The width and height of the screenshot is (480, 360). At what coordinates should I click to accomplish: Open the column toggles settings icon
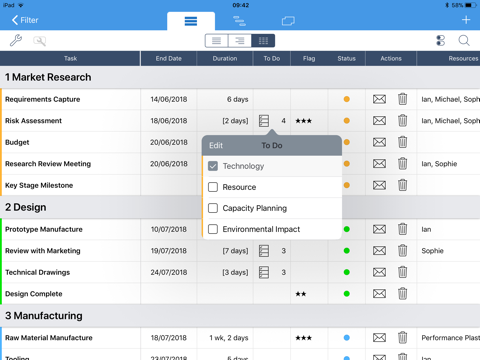pos(441,41)
